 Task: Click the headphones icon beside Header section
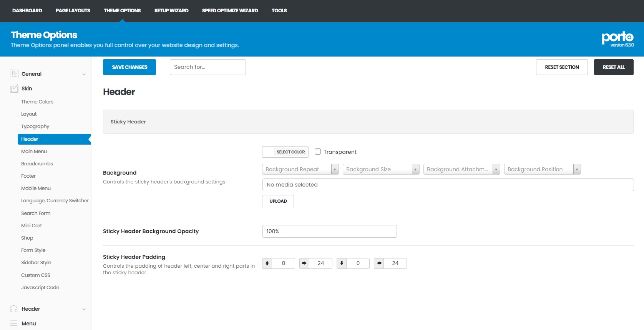click(x=14, y=309)
